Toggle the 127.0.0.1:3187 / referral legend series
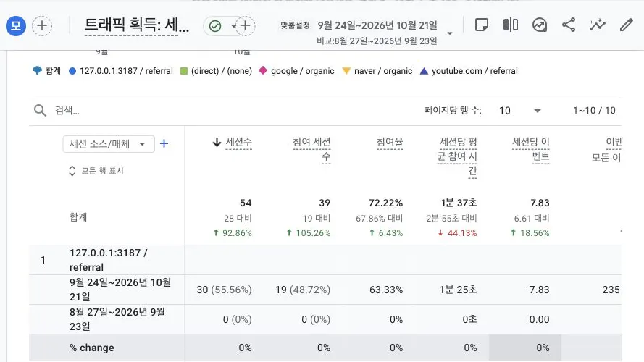This screenshot has width=644, height=362. tap(121, 71)
